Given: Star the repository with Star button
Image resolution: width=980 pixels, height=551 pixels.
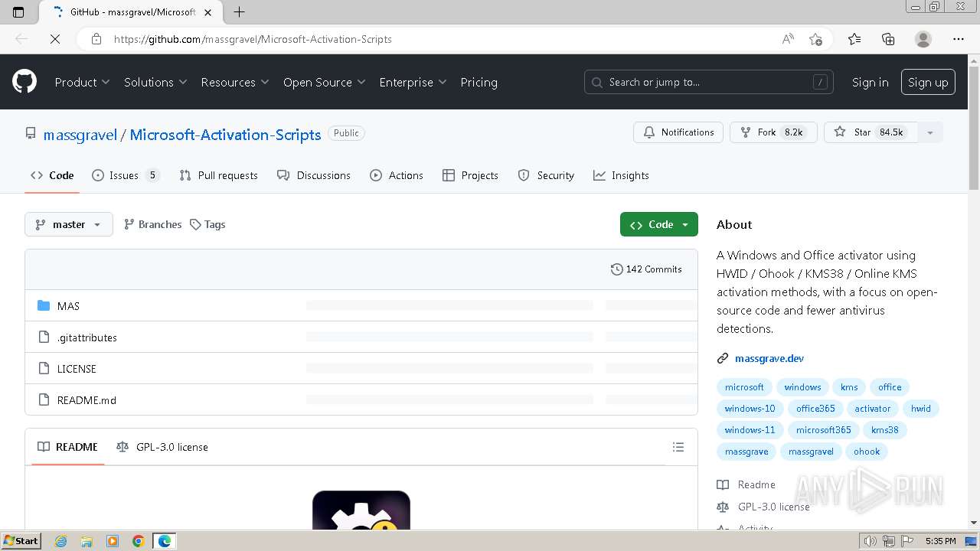Looking at the screenshot, I should click(x=870, y=132).
